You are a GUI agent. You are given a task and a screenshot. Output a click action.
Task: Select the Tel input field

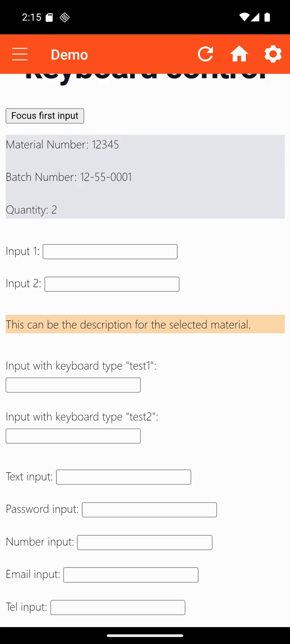(117, 607)
